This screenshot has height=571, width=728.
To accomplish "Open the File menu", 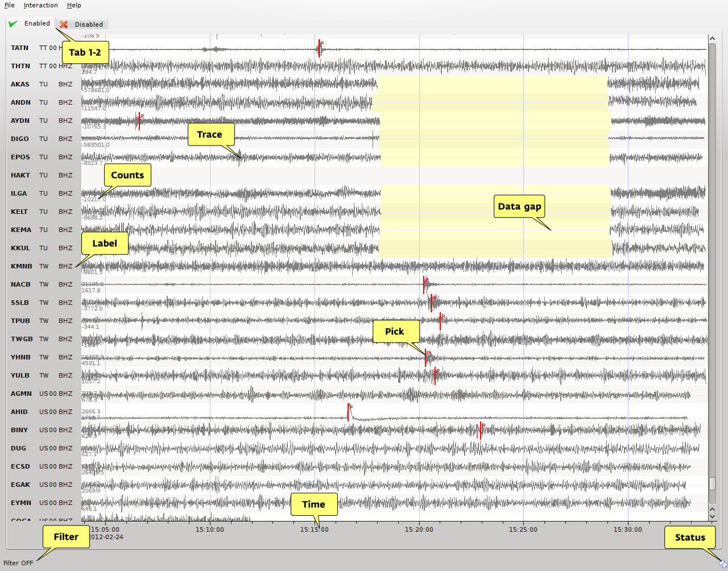I will 10,5.
